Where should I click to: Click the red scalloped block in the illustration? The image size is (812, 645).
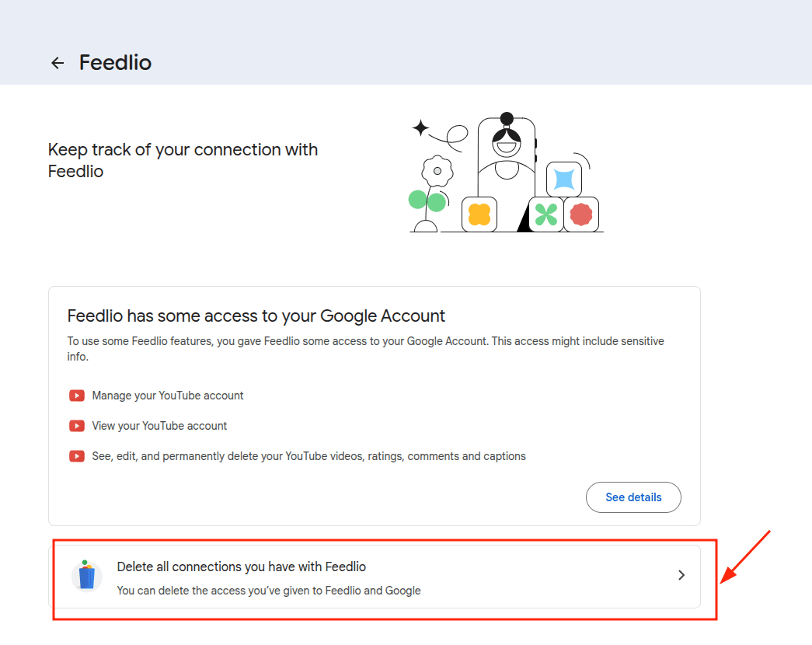581,214
